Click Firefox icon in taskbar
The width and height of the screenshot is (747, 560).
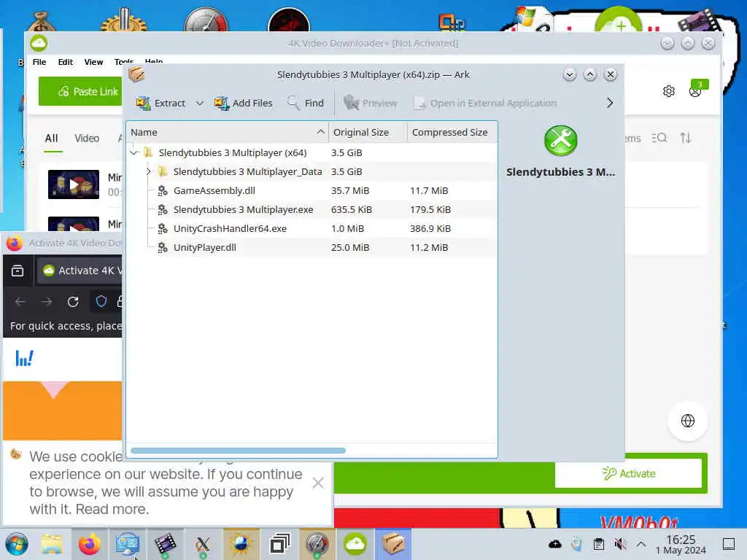(89, 544)
